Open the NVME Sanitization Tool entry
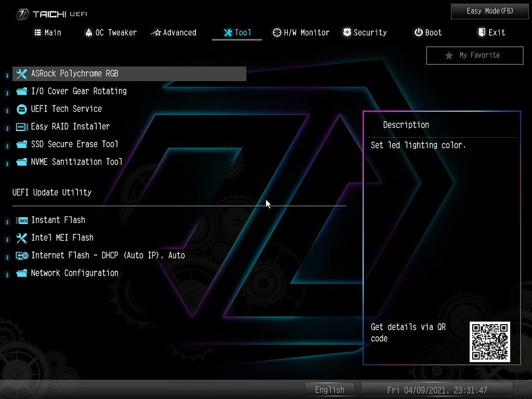The image size is (532, 399). (x=76, y=162)
